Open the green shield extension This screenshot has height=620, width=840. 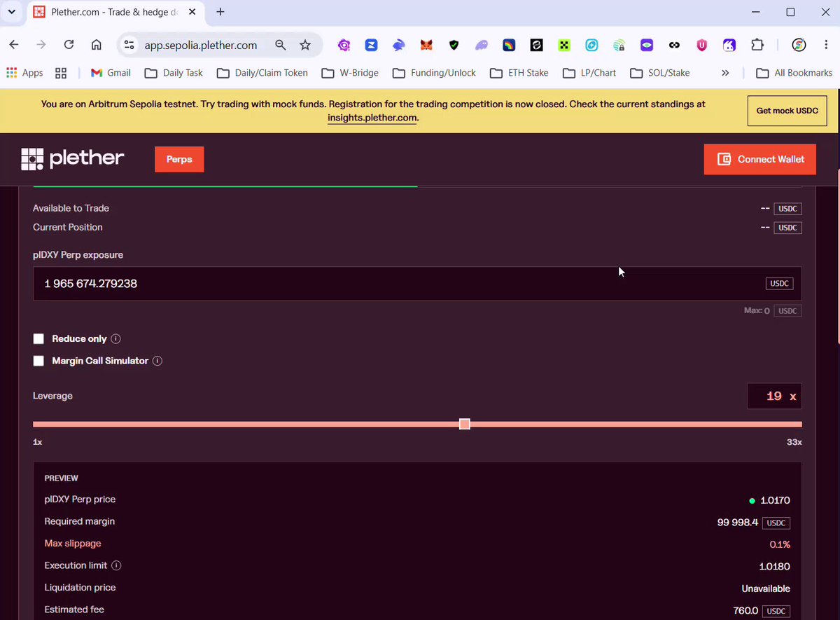tap(454, 45)
